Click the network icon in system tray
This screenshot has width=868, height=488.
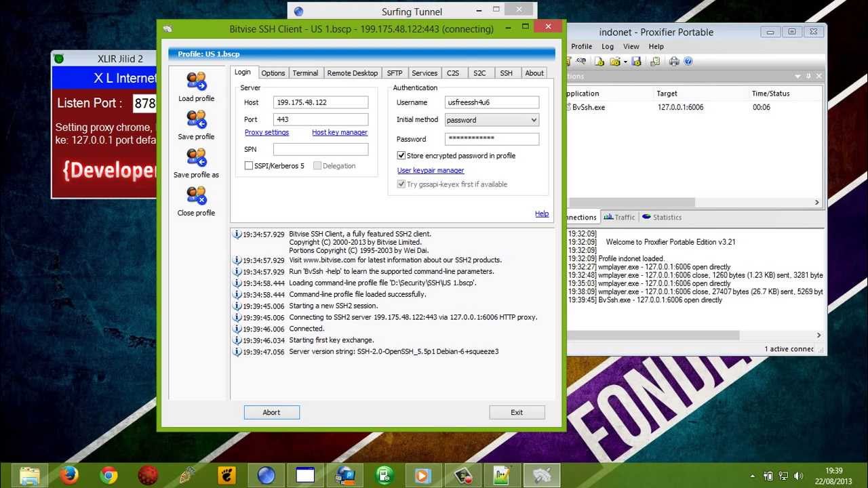tap(783, 476)
